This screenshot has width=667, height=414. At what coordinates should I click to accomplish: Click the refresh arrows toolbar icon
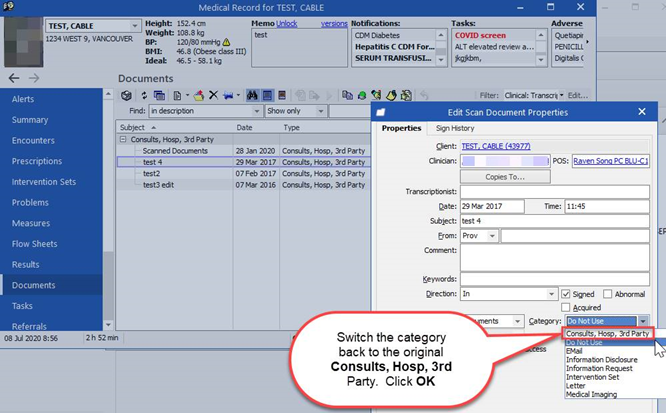click(144, 95)
